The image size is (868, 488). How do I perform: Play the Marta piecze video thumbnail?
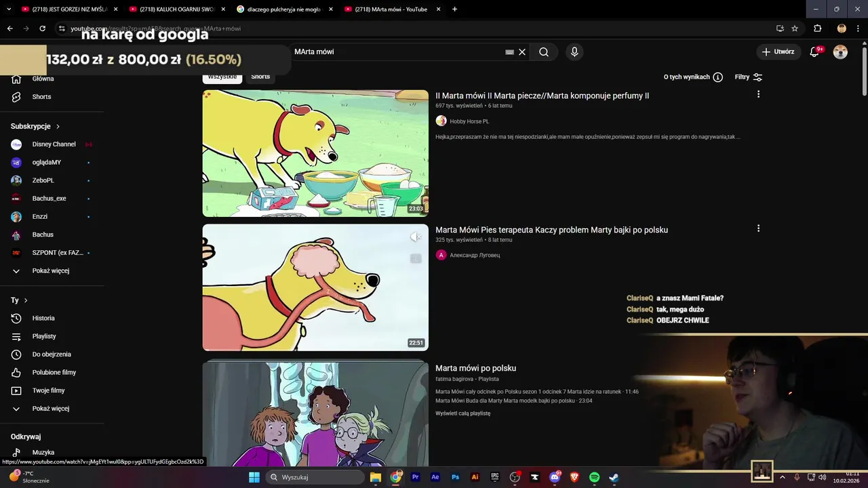coord(315,153)
